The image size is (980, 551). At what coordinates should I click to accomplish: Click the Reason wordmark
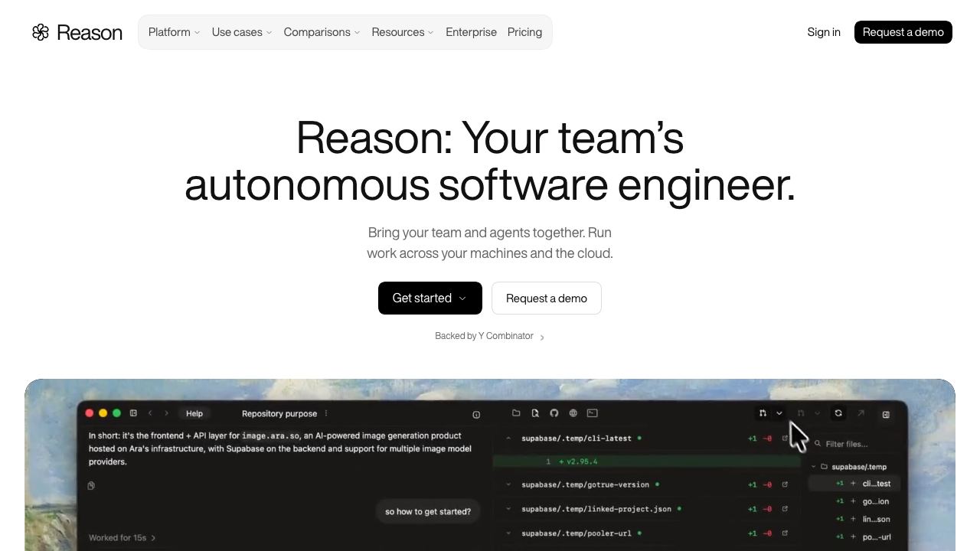coord(90,32)
